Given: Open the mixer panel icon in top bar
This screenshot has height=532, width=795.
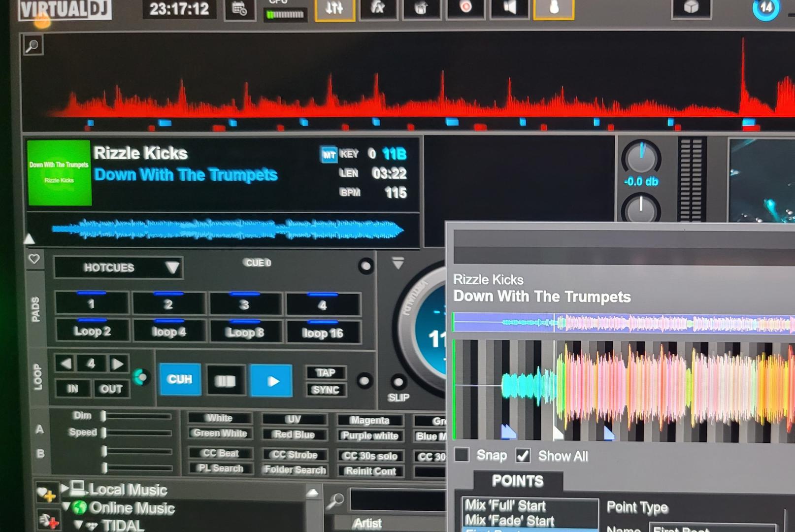Looking at the screenshot, I should 335,8.
